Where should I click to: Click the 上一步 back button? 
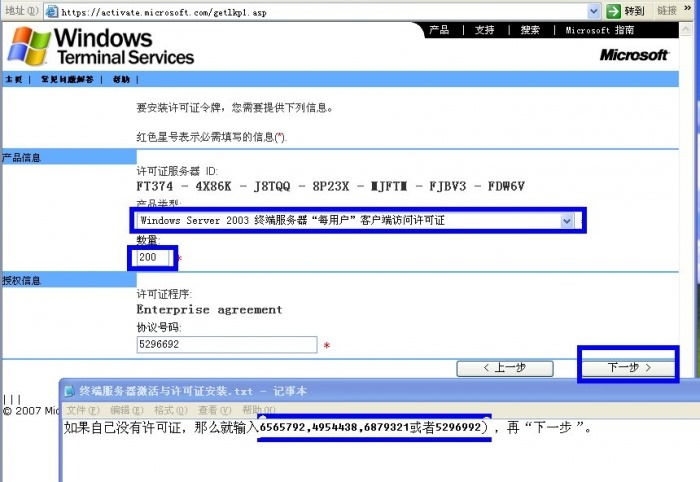505,368
